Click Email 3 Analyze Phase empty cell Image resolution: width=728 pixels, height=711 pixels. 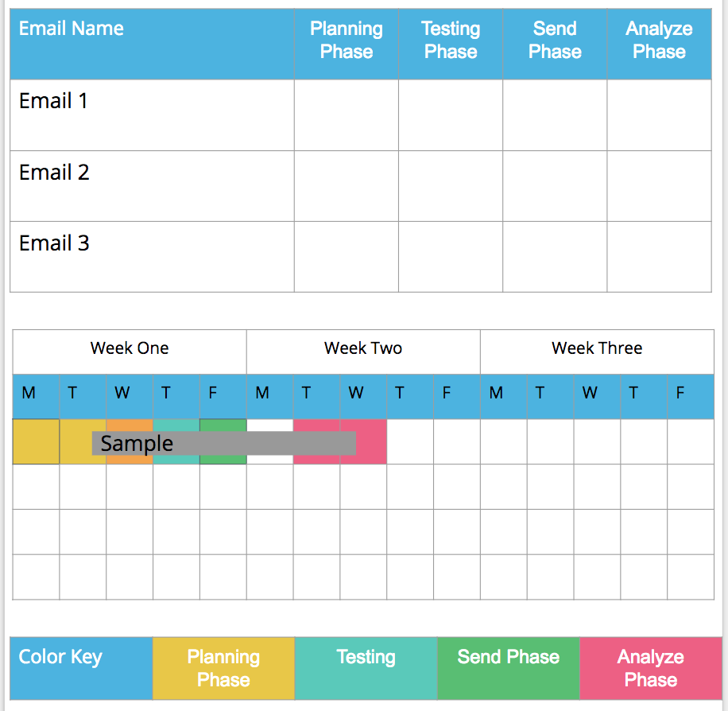[x=659, y=256]
